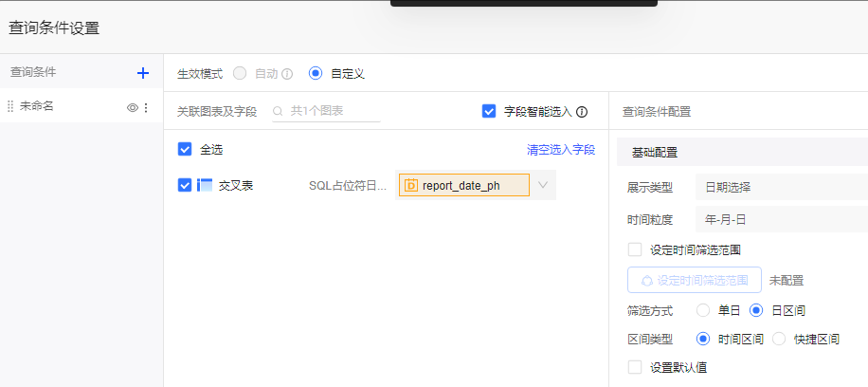This screenshot has width=868, height=387.
Task: Select the 自动 effect mode radio
Action: coord(240,73)
